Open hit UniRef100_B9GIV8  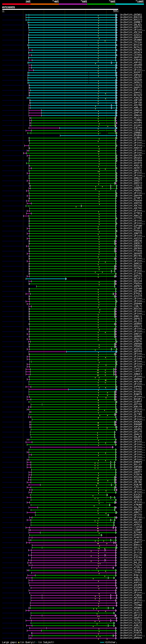(x=131, y=17)
